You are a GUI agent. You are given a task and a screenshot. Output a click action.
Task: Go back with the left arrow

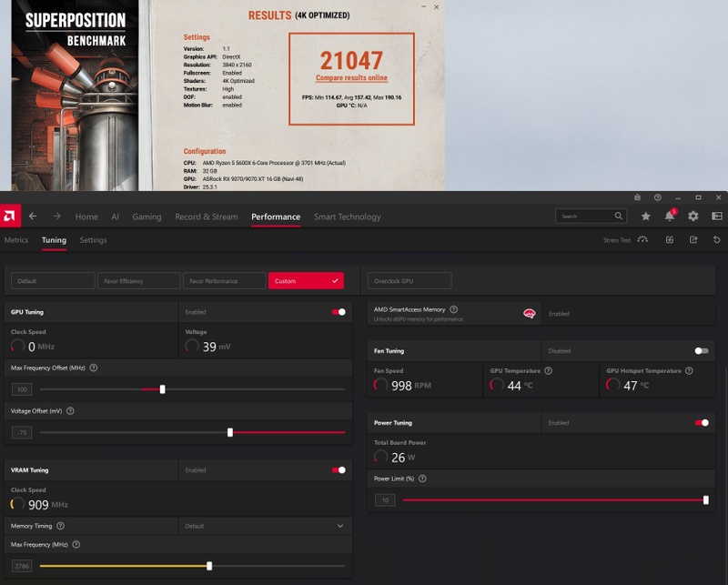tap(33, 217)
